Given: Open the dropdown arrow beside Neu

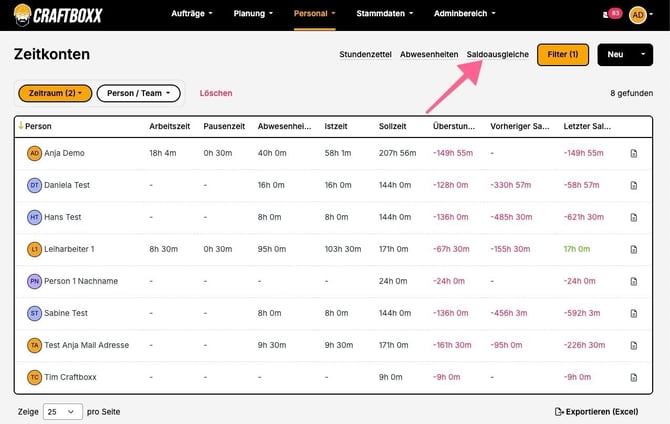Looking at the screenshot, I should click(x=645, y=55).
